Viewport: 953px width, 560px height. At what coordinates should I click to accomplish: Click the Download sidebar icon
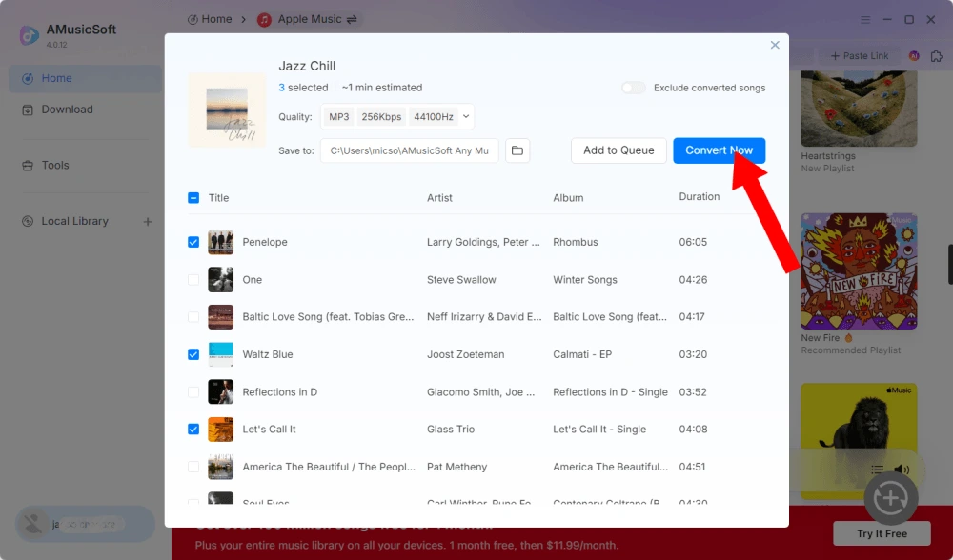pos(28,110)
